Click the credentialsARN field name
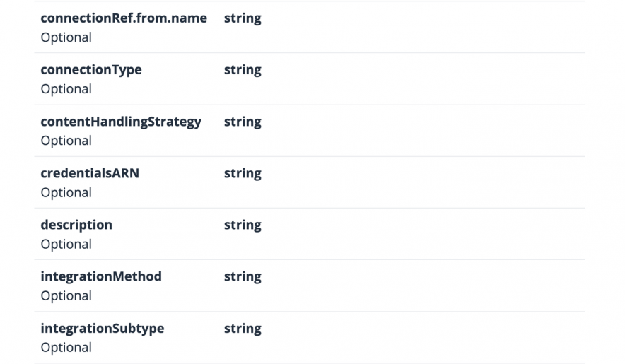This screenshot has width=625, height=364. pyautogui.click(x=90, y=173)
